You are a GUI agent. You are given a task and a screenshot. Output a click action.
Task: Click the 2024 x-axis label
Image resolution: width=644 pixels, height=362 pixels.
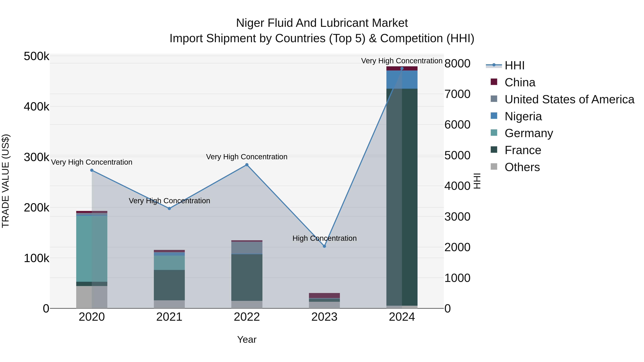click(x=402, y=317)
